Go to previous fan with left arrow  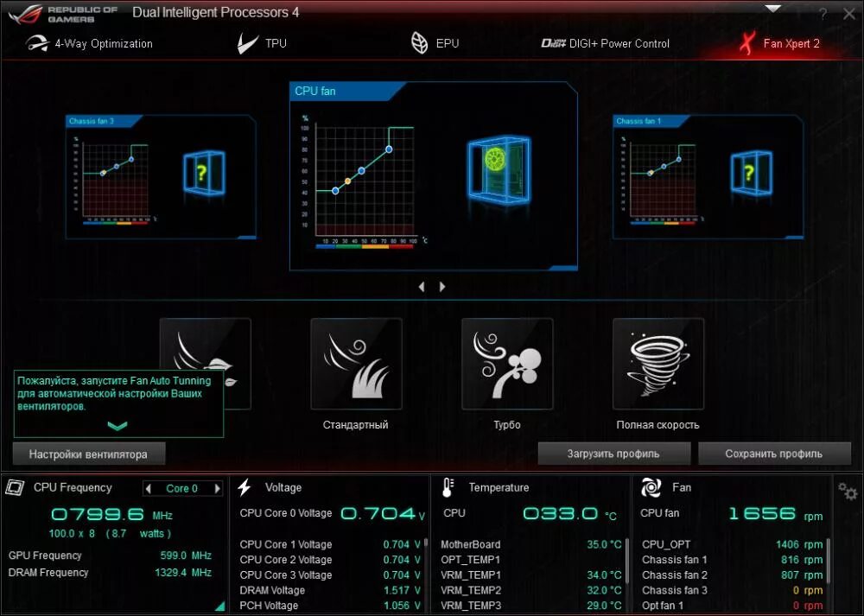point(422,287)
